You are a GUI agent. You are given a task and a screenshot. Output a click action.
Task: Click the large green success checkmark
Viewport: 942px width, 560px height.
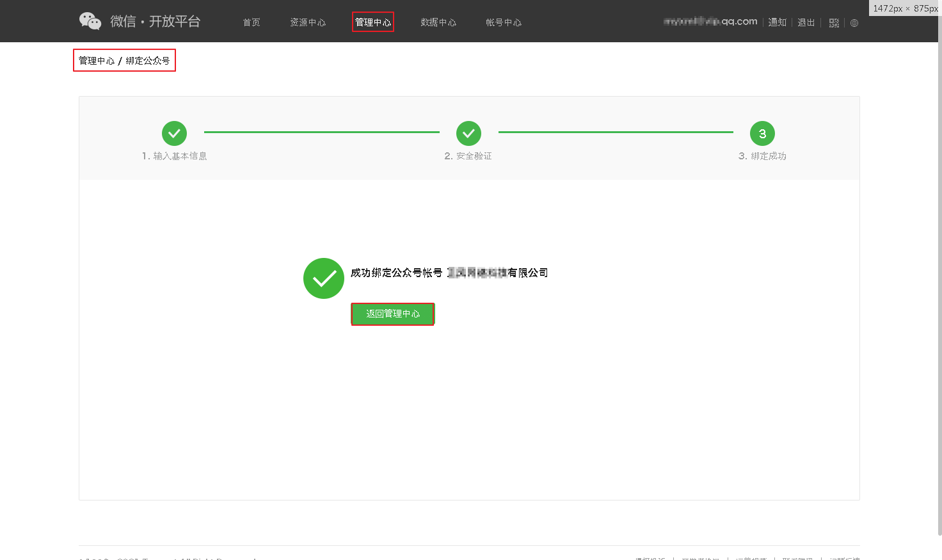[324, 278]
